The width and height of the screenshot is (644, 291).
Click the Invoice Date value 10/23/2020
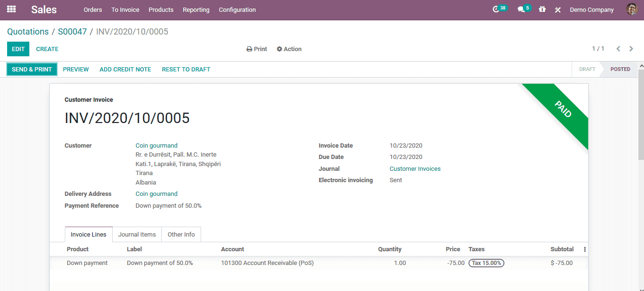pos(406,146)
